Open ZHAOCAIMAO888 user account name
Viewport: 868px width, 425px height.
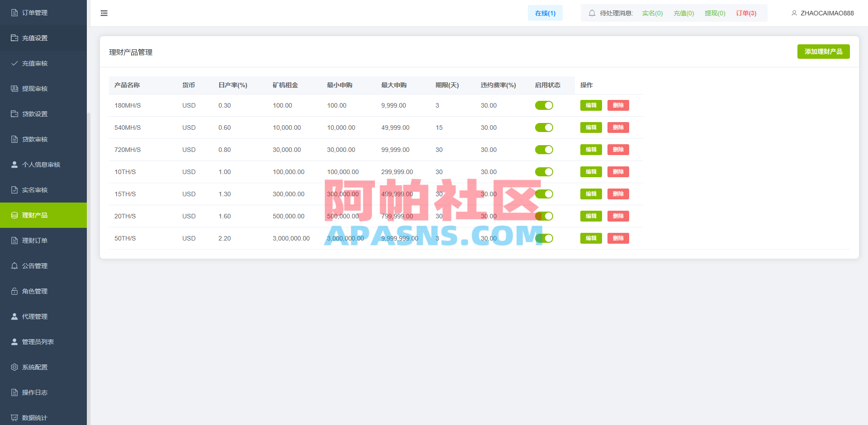[x=827, y=13]
